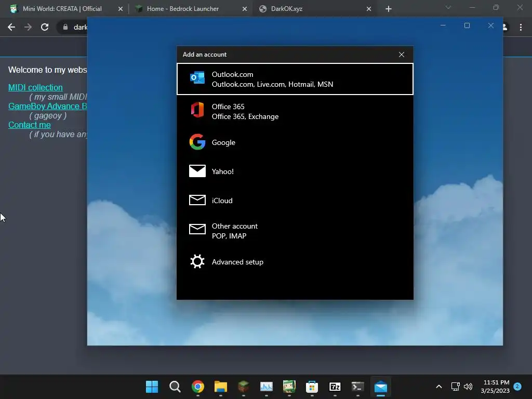The height and width of the screenshot is (399, 532).
Task: Open Mail app from the taskbar
Action: tap(381, 387)
